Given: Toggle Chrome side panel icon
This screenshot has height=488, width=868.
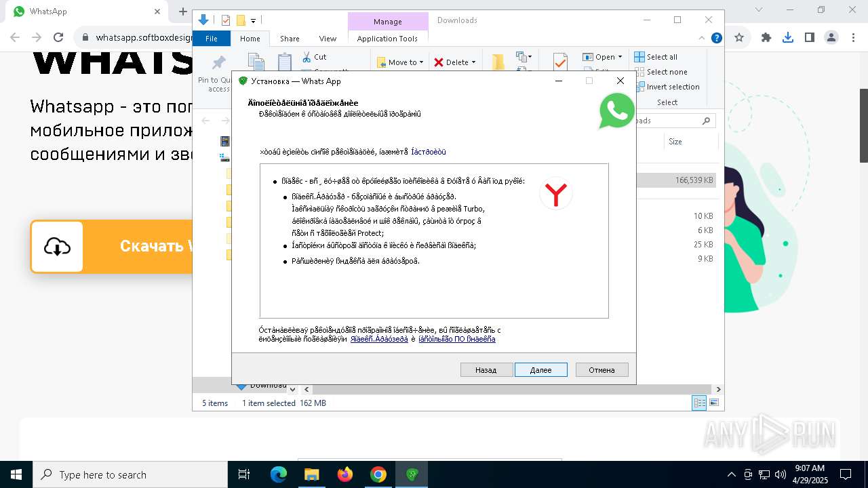Looking at the screenshot, I should (x=810, y=38).
